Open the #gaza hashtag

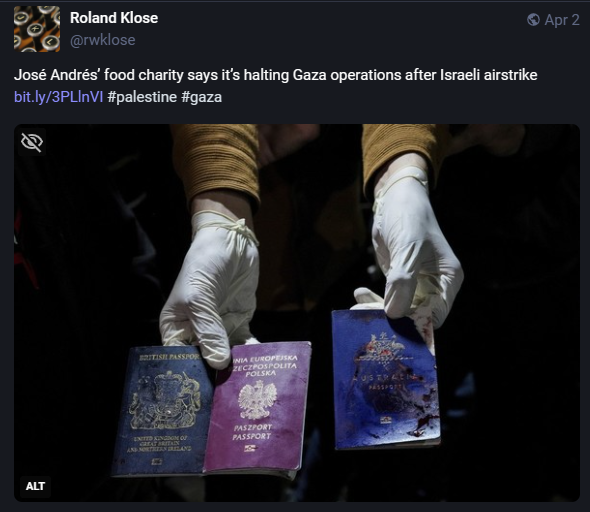[201, 97]
